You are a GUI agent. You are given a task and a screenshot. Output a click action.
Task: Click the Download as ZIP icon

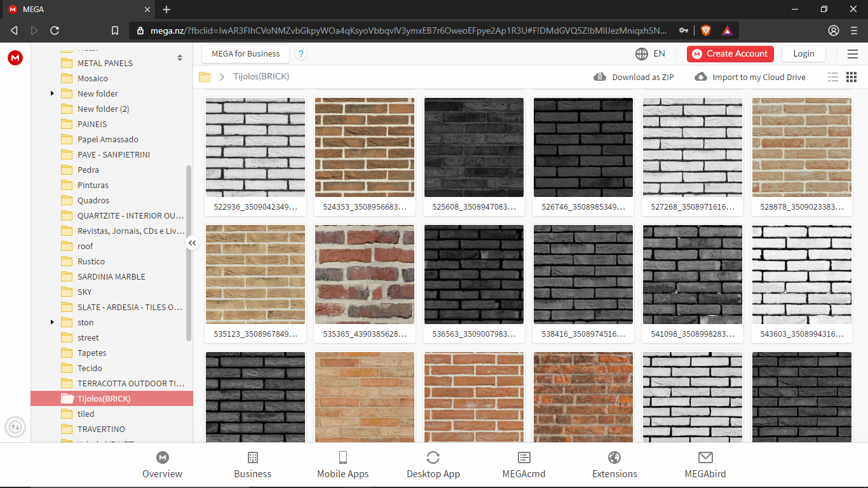600,77
